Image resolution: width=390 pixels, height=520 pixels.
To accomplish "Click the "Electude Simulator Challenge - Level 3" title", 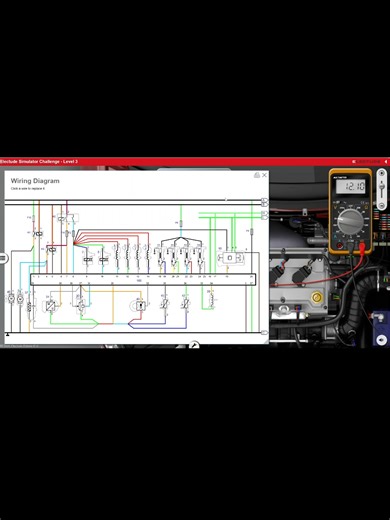I will [39, 162].
